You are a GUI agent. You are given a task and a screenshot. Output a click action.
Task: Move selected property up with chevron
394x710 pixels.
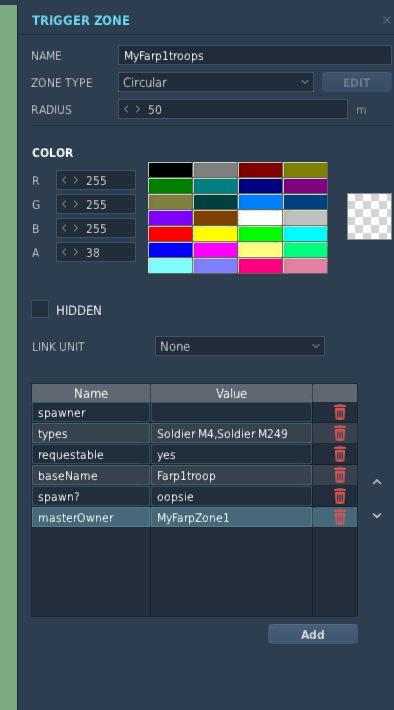pyautogui.click(x=377, y=482)
